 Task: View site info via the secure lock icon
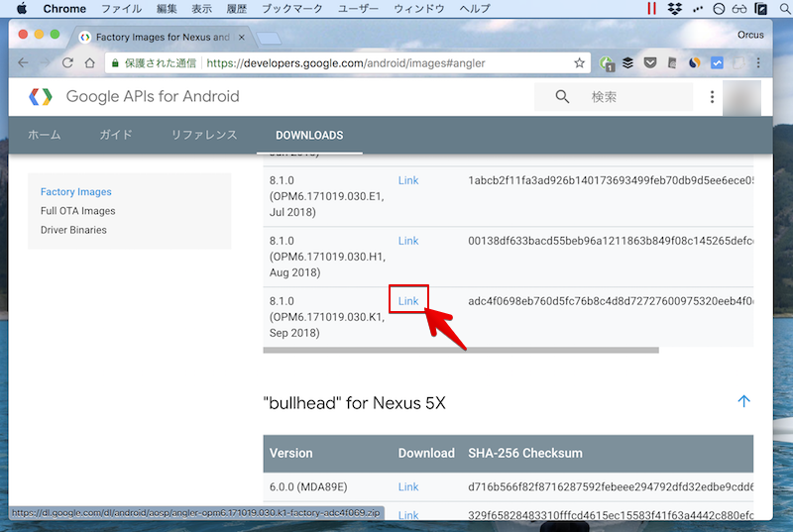(x=115, y=63)
